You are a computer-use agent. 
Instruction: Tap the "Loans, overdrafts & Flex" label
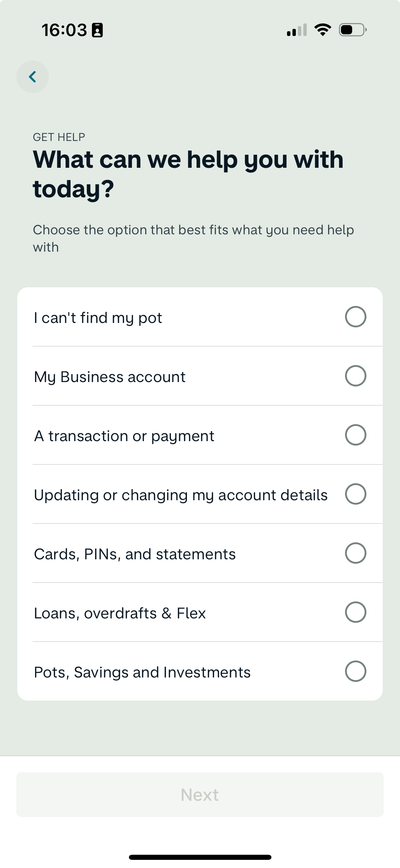[x=120, y=614]
